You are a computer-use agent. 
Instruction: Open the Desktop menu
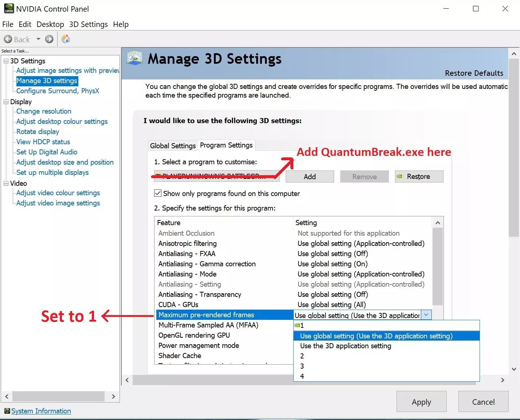(x=50, y=24)
